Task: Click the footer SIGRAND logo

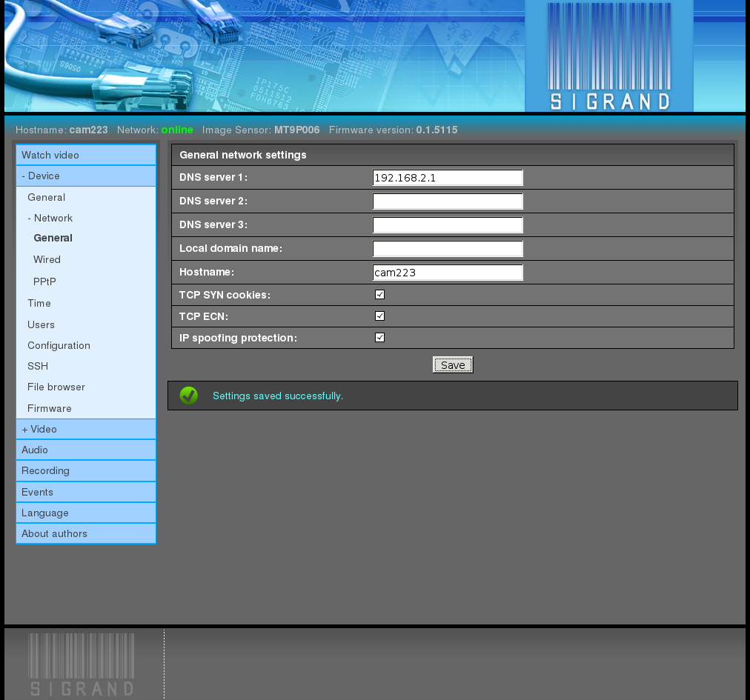Action: (x=82, y=664)
